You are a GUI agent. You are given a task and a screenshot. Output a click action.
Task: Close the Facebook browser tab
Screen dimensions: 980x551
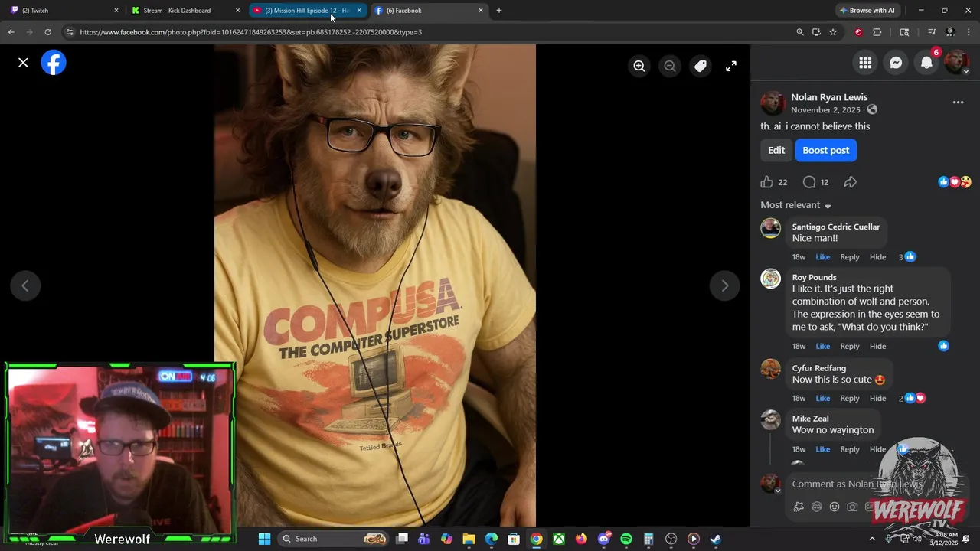pyautogui.click(x=481, y=11)
